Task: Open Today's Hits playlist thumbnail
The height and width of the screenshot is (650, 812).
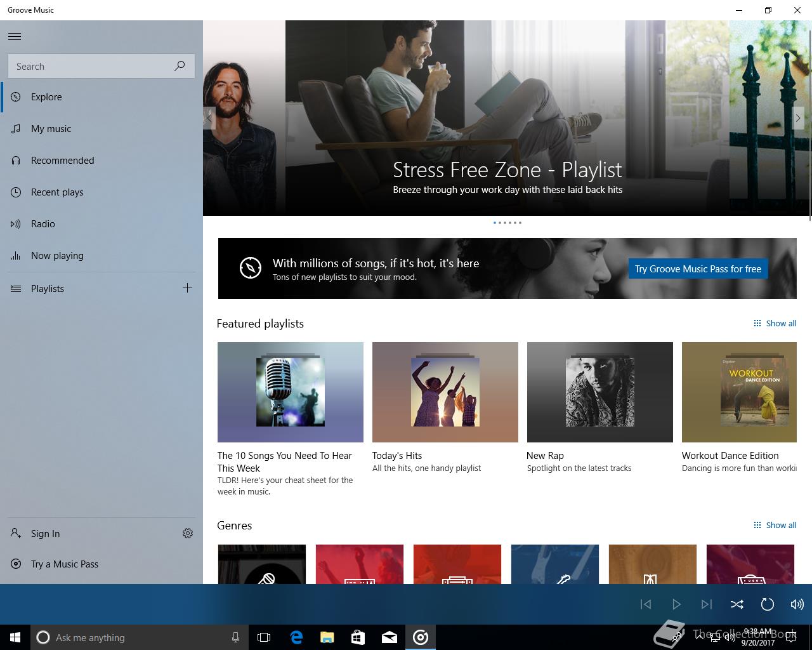Action: tap(445, 392)
